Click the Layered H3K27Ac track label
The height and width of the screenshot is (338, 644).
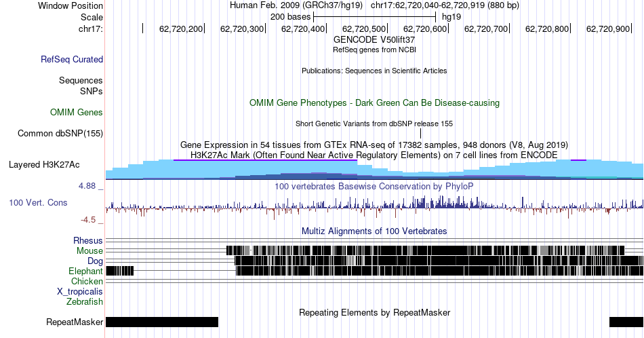coord(44,164)
